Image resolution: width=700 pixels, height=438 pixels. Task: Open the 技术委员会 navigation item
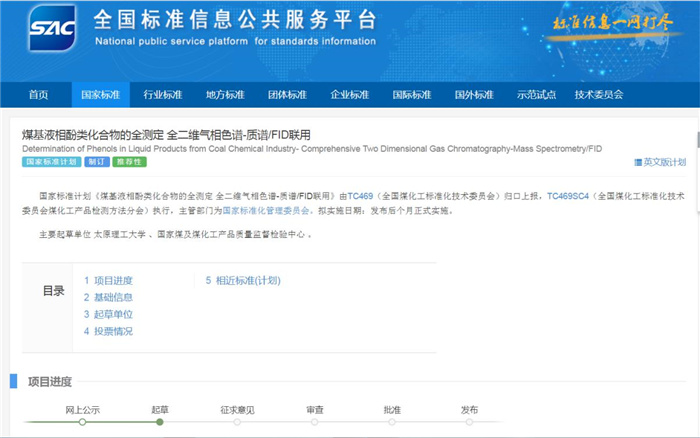tap(599, 95)
